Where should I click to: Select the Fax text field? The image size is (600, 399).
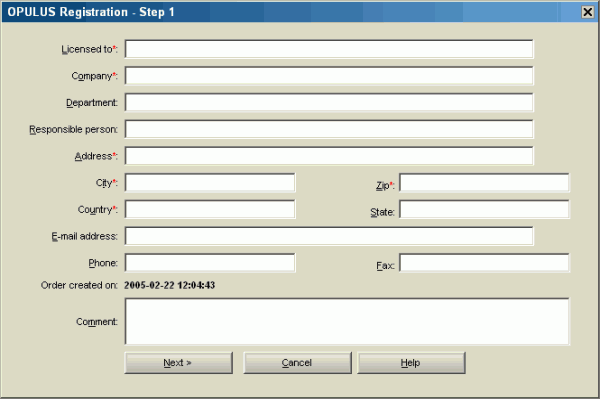(x=484, y=263)
